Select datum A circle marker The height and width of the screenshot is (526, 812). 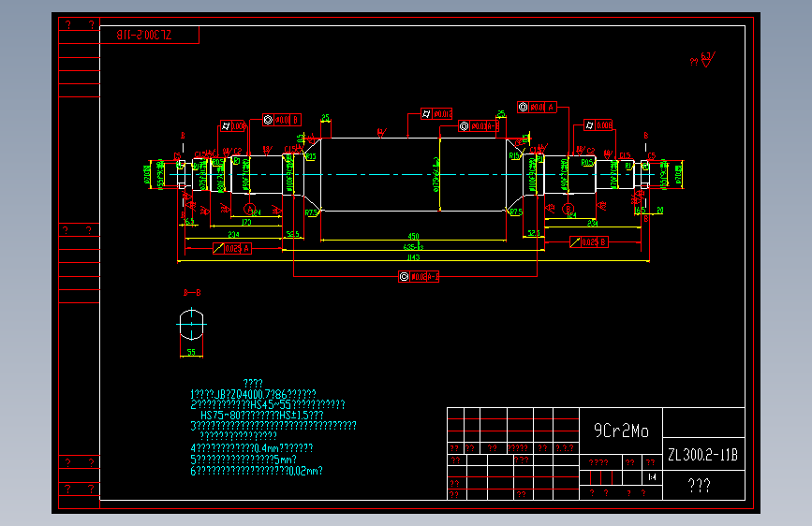click(250, 209)
